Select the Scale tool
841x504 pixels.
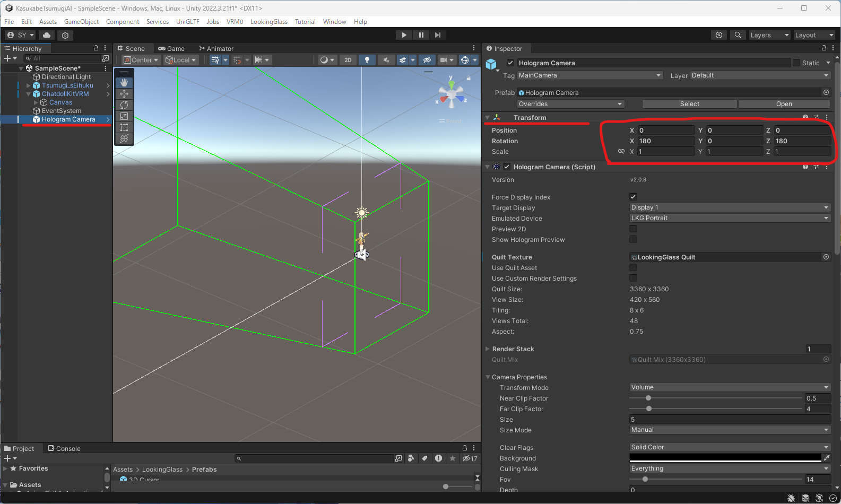pos(124,116)
